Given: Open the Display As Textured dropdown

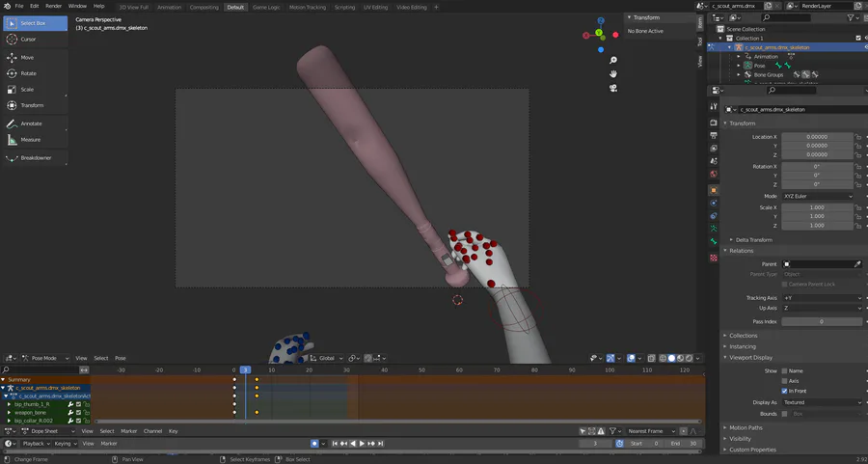Looking at the screenshot, I should [822, 402].
